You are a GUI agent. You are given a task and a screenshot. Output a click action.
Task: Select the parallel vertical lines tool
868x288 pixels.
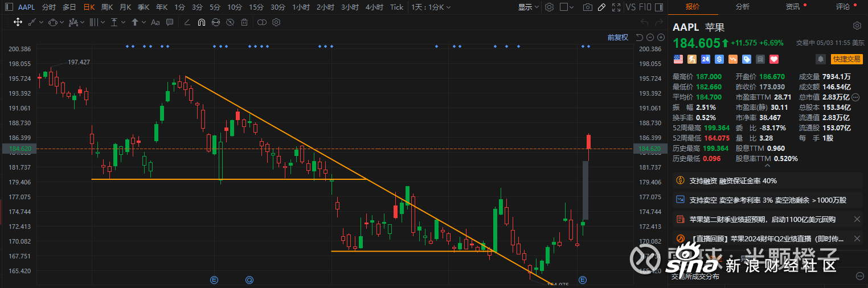coord(94,22)
